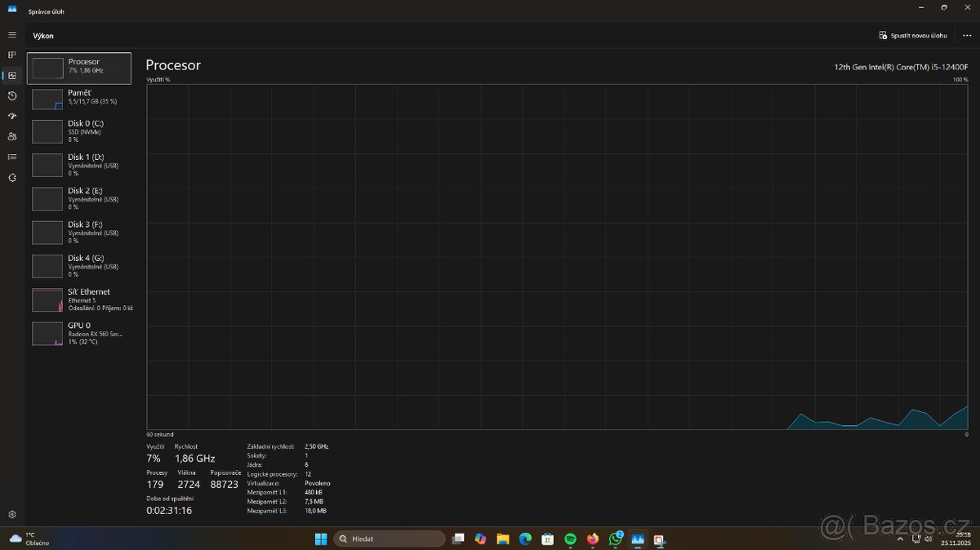
Task: Select the Procesor performance item
Action: 79,69
